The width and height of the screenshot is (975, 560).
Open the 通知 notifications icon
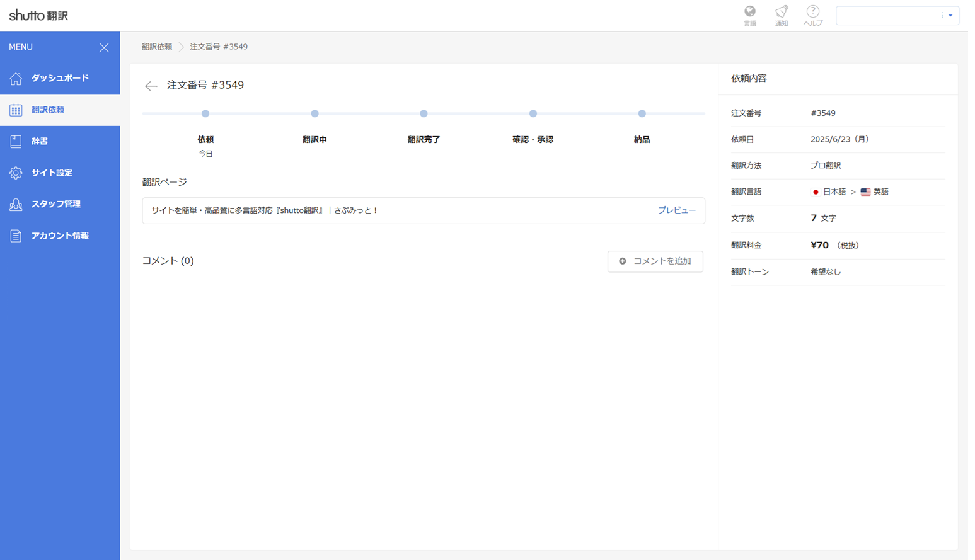point(781,16)
